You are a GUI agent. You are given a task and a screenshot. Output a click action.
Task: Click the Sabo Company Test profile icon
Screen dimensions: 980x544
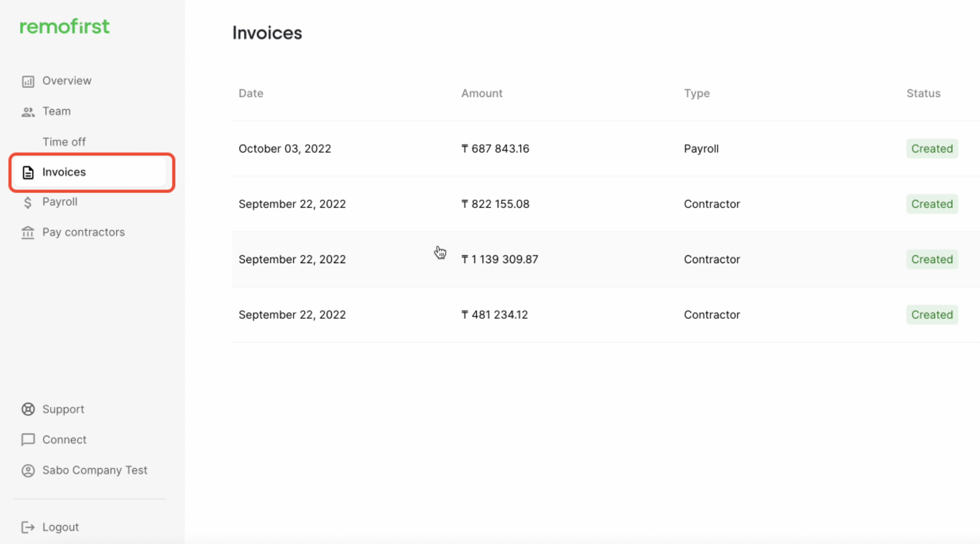pos(28,471)
